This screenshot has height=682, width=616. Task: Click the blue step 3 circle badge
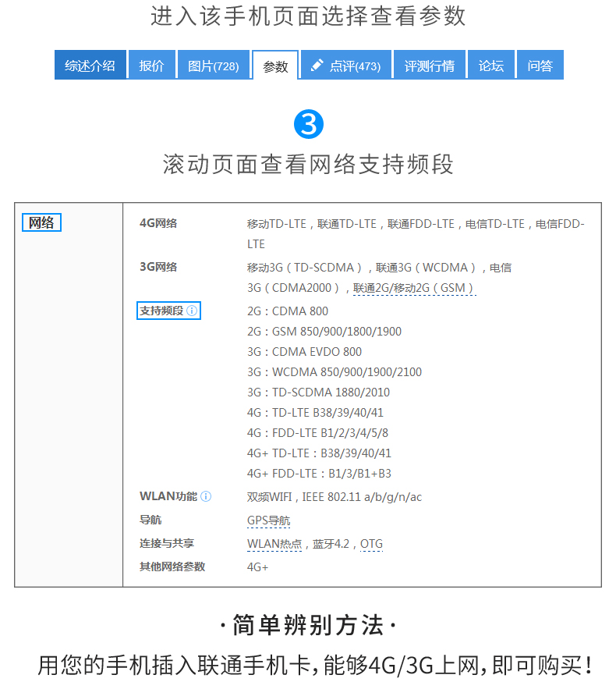[x=308, y=125]
